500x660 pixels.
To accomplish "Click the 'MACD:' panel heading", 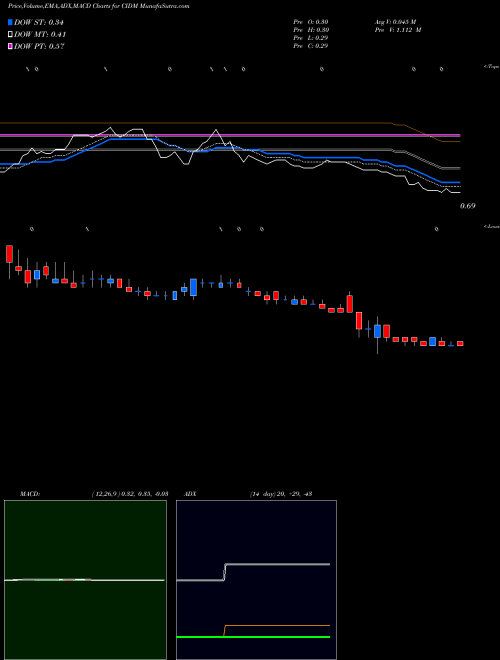I will 30,494.
